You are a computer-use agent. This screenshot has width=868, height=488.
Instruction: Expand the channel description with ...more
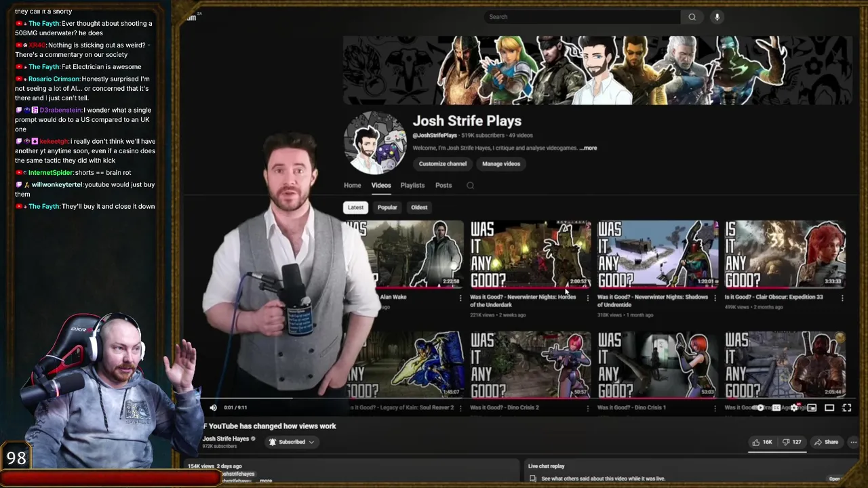point(589,148)
